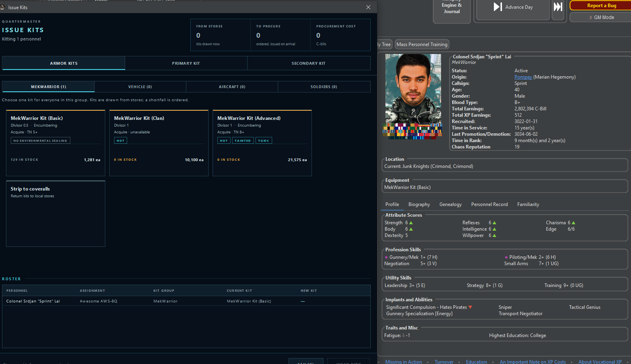Switch to the Primary Kit tab
631x364 pixels.
point(186,63)
